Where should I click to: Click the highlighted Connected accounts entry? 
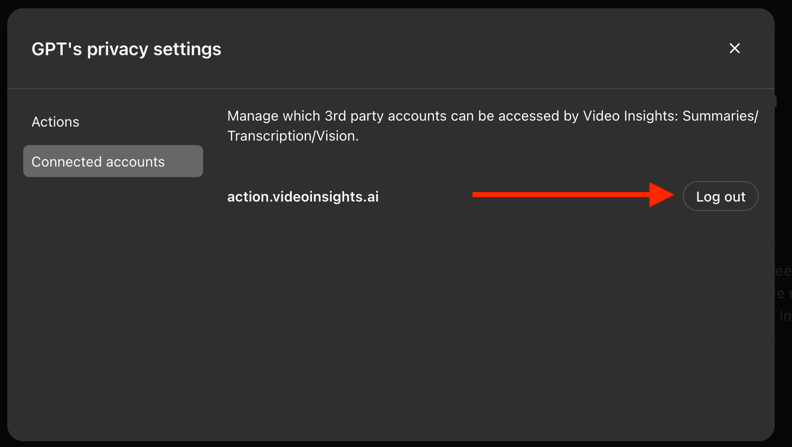point(113,161)
